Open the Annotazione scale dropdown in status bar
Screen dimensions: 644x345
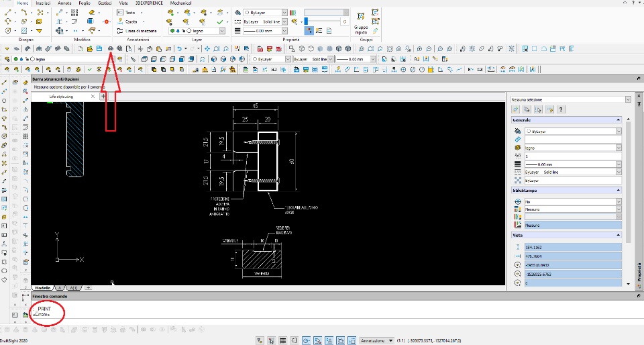click(390, 340)
